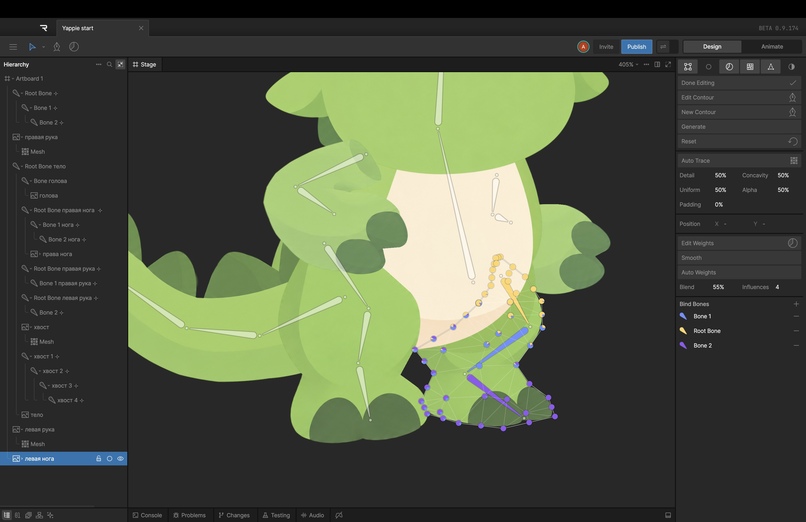806x522 pixels.
Task: Click the Invite button
Action: pos(606,47)
